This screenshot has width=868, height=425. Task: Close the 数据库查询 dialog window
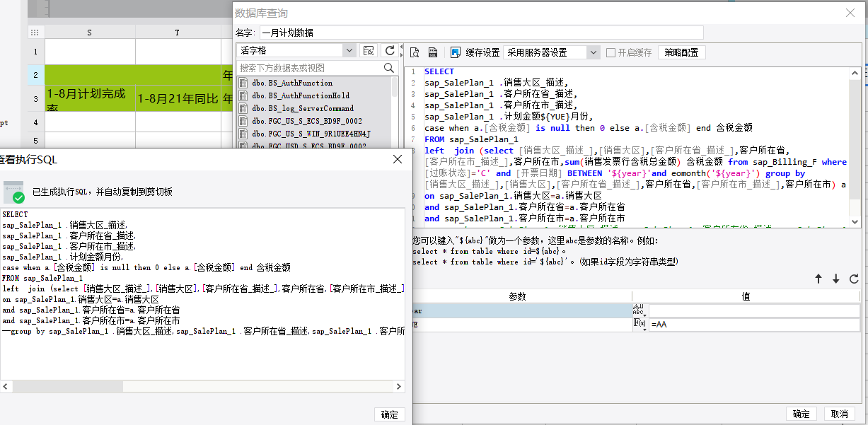[x=850, y=12]
